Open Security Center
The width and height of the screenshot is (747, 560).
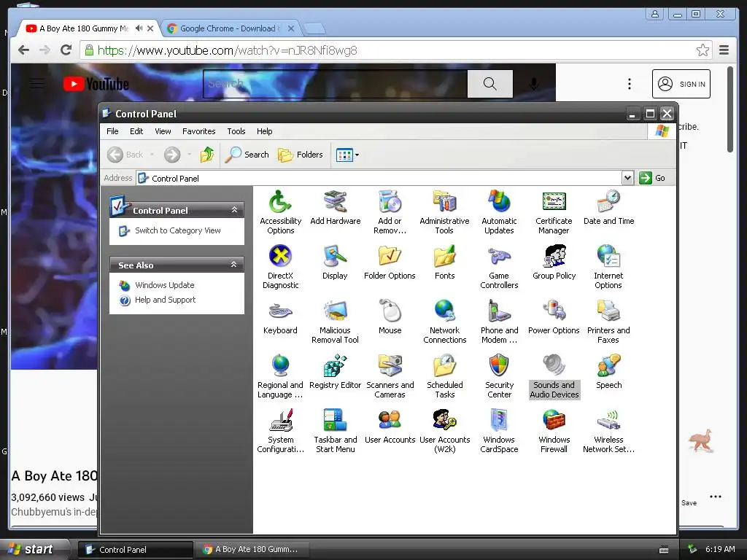[x=499, y=377]
